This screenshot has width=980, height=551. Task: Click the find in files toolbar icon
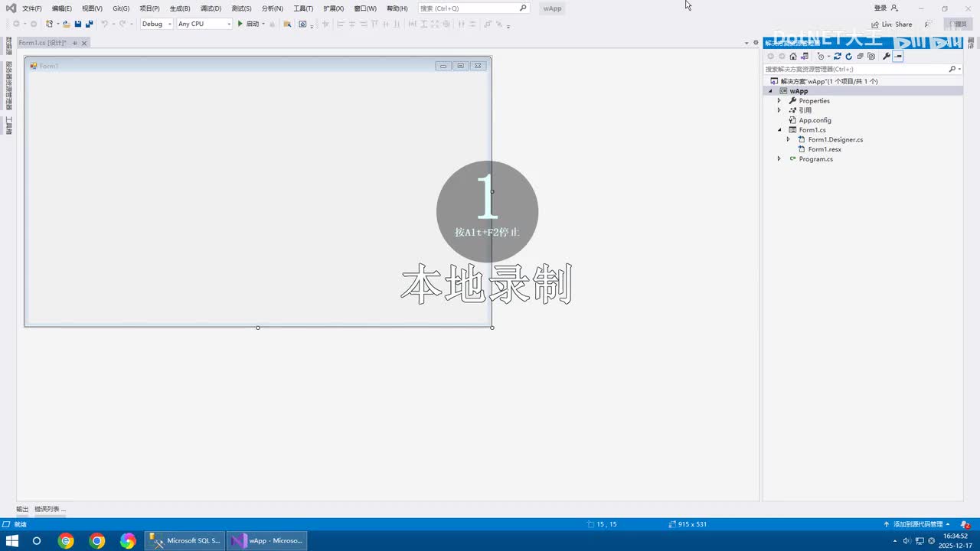(x=287, y=24)
